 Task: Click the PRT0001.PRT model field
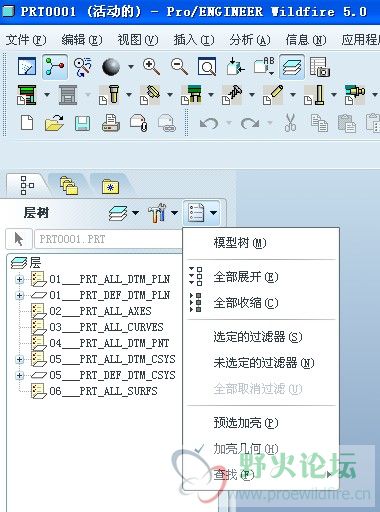click(108, 239)
